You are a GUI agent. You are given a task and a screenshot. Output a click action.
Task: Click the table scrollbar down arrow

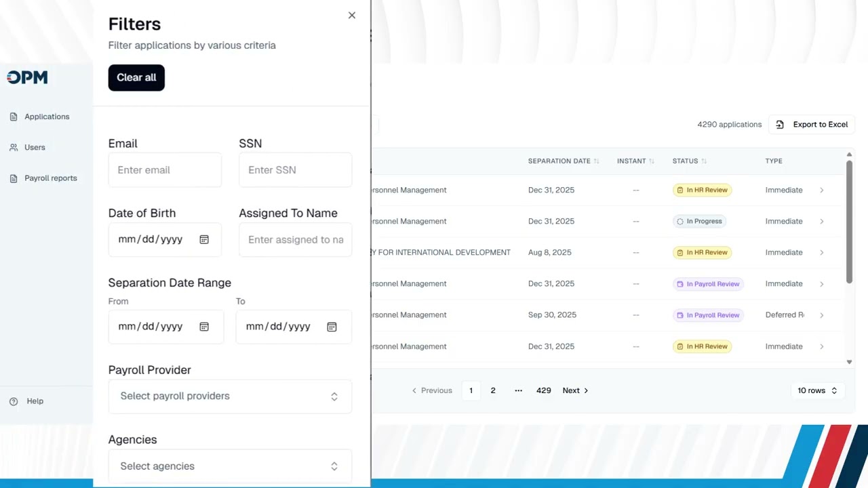(849, 363)
